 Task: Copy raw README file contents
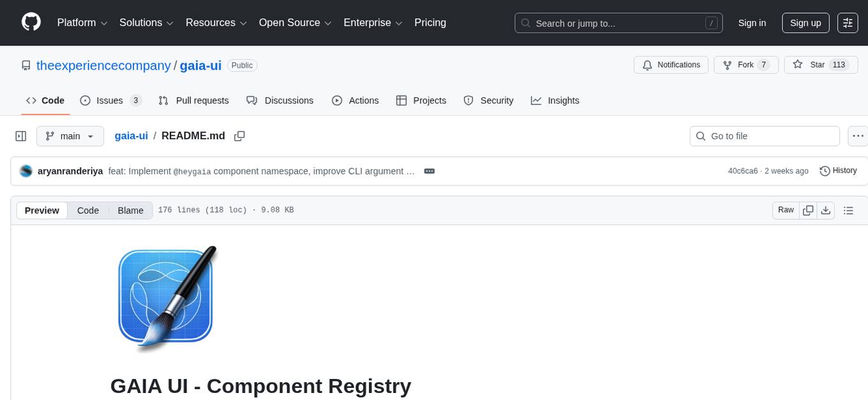coord(808,210)
